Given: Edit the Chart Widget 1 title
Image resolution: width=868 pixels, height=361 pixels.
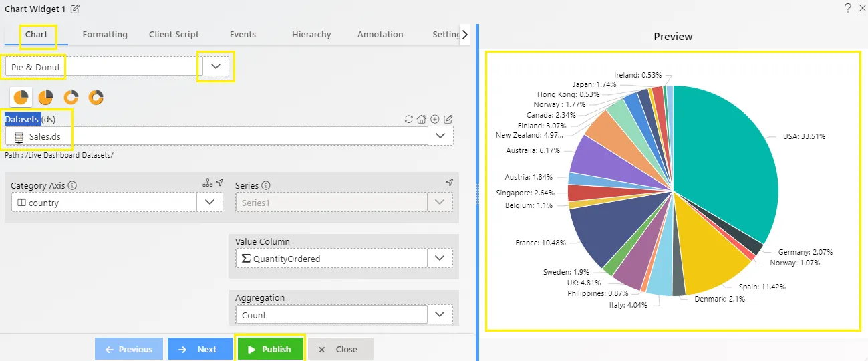Looking at the screenshot, I should (x=75, y=9).
